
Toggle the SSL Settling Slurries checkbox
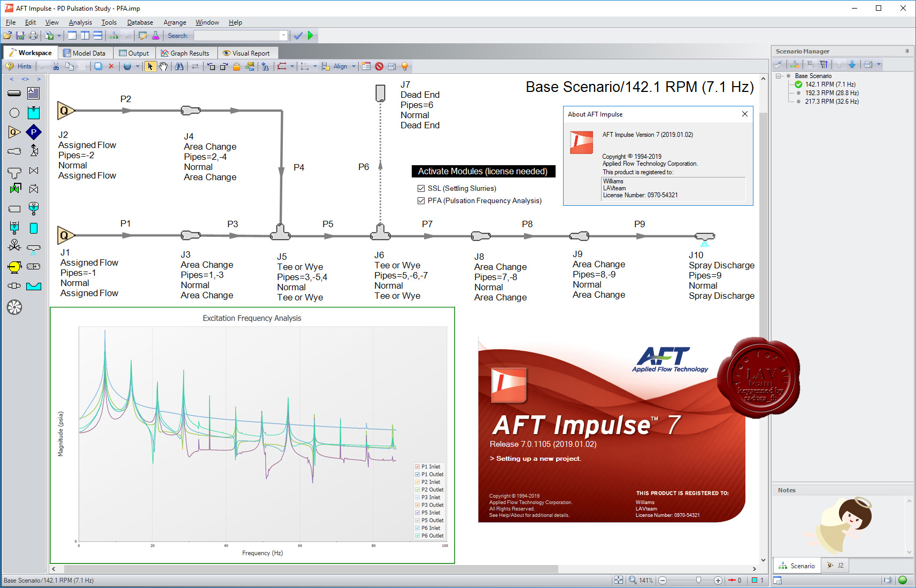pos(421,189)
